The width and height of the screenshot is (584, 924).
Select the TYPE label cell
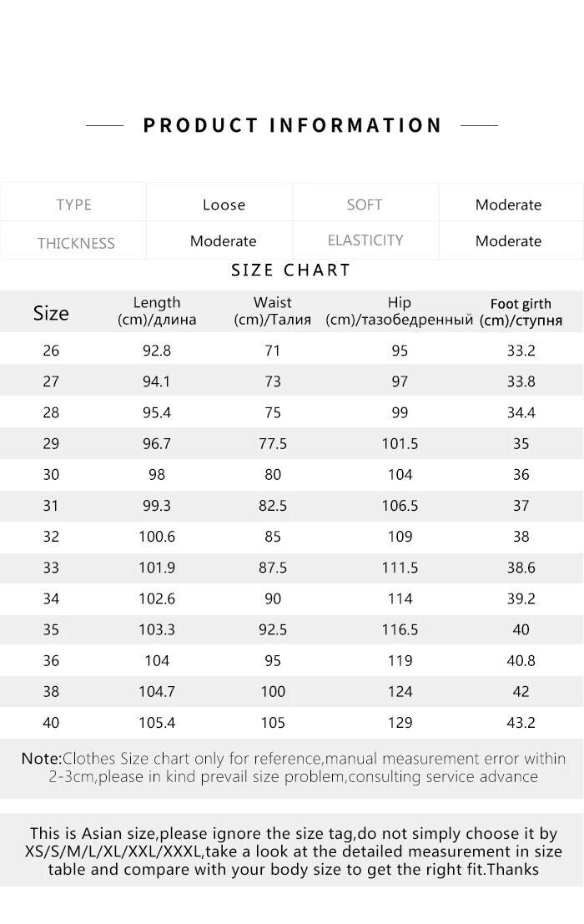[x=73, y=204]
